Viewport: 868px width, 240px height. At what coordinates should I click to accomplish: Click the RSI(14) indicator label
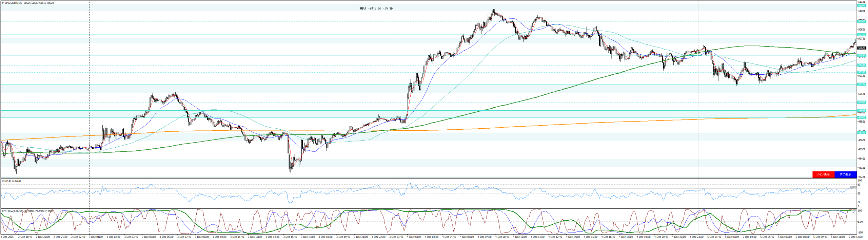click(x=11, y=181)
